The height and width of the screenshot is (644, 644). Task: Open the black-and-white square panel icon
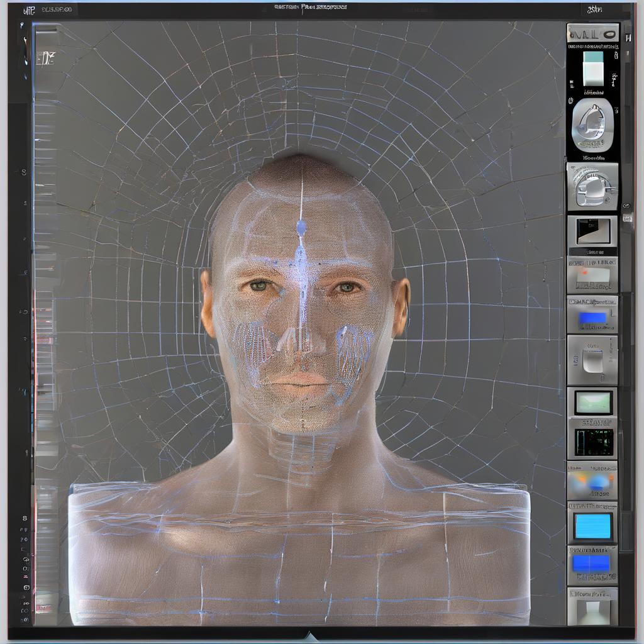(x=592, y=231)
